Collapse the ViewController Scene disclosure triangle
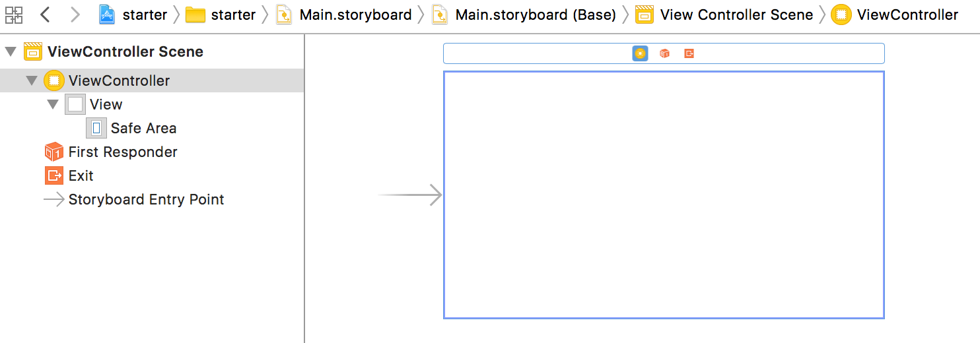 [x=11, y=51]
